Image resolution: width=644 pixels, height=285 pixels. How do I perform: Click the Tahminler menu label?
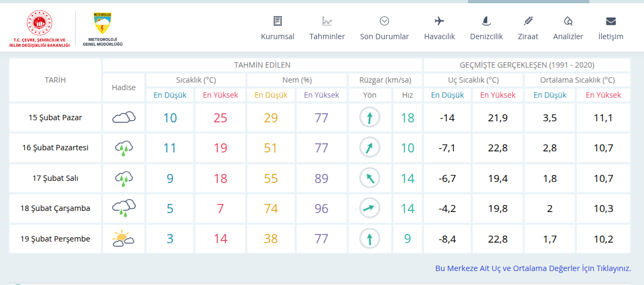tap(327, 36)
